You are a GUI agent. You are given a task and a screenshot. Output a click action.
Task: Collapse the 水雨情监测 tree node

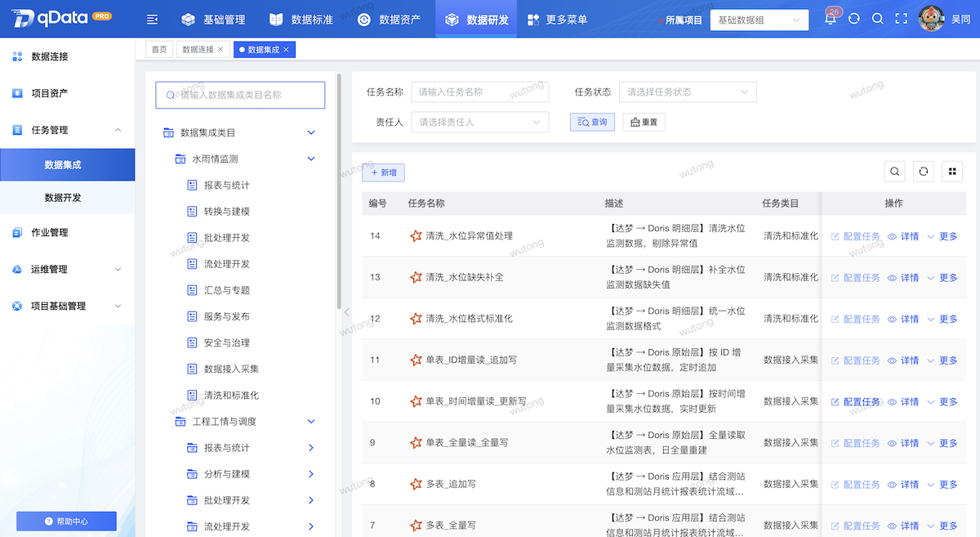311,159
